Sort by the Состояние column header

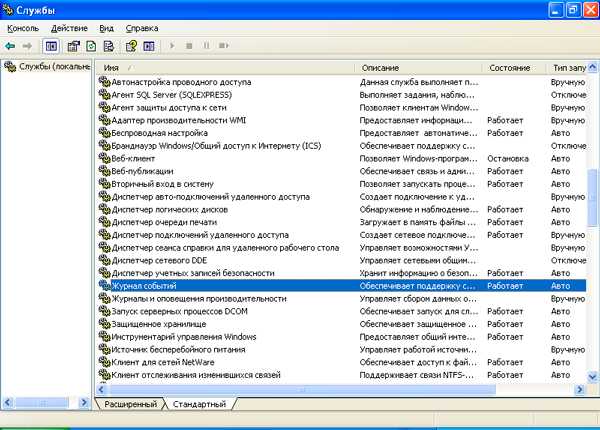tap(512, 67)
